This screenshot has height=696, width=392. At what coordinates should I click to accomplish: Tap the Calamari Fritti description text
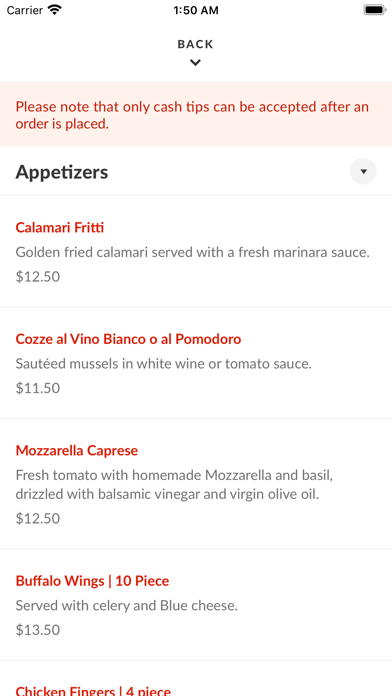coord(193,253)
